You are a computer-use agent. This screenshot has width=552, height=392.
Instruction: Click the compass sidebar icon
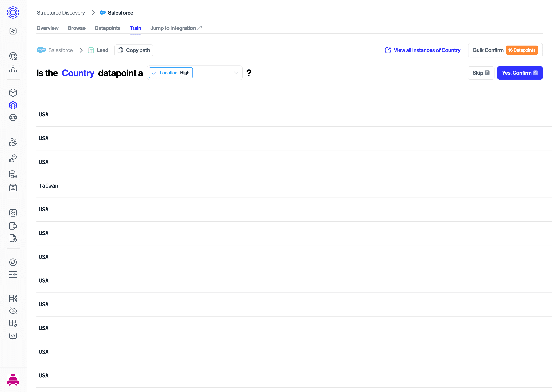tap(13, 262)
